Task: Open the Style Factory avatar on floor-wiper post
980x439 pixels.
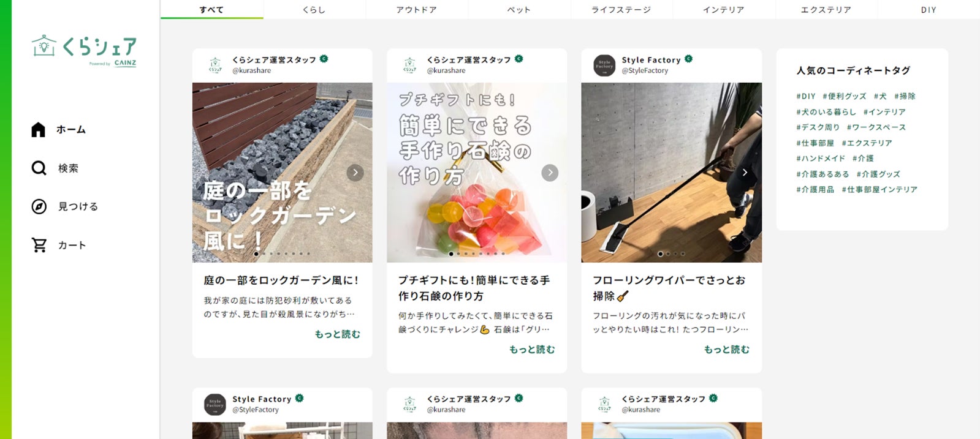Action: 604,65
